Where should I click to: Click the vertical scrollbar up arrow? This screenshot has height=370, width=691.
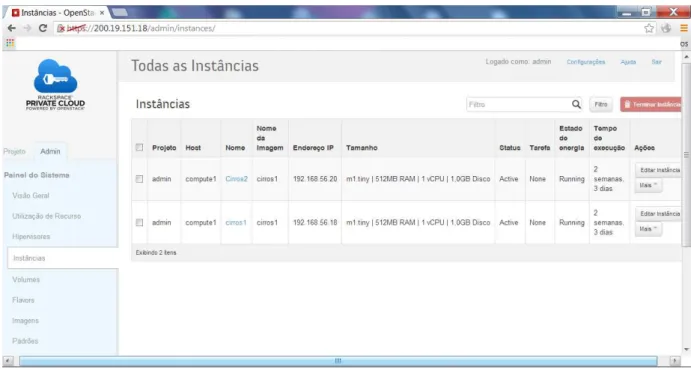click(685, 57)
